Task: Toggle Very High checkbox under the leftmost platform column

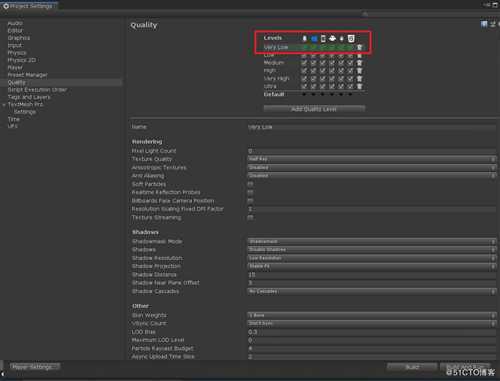Action: click(304, 79)
